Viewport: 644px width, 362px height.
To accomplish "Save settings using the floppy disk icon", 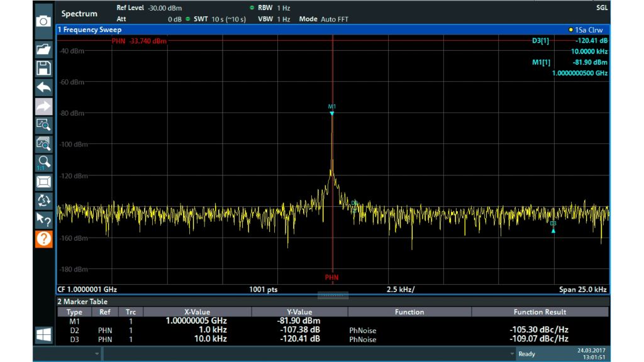I will pyautogui.click(x=43, y=69).
